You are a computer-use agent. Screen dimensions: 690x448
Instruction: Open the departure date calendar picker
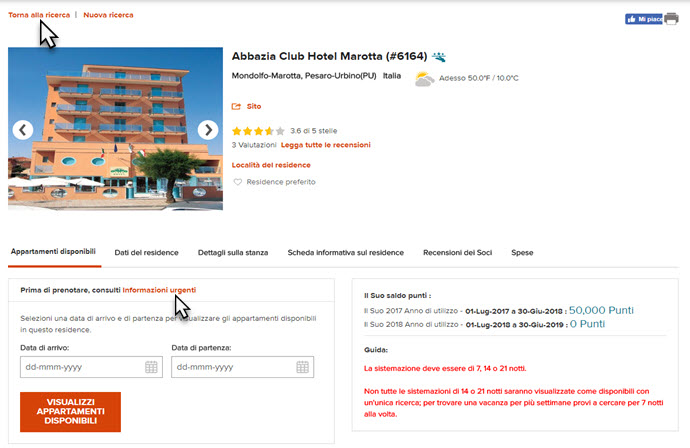[x=303, y=367]
